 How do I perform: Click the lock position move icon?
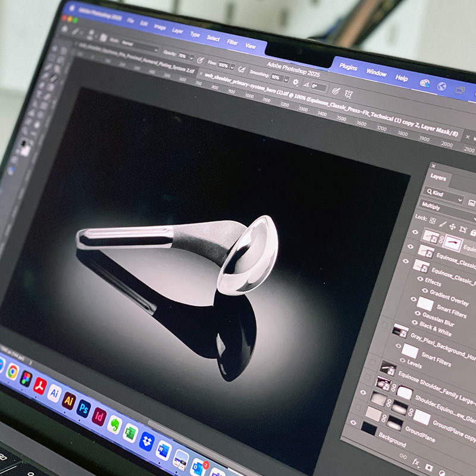point(452,227)
